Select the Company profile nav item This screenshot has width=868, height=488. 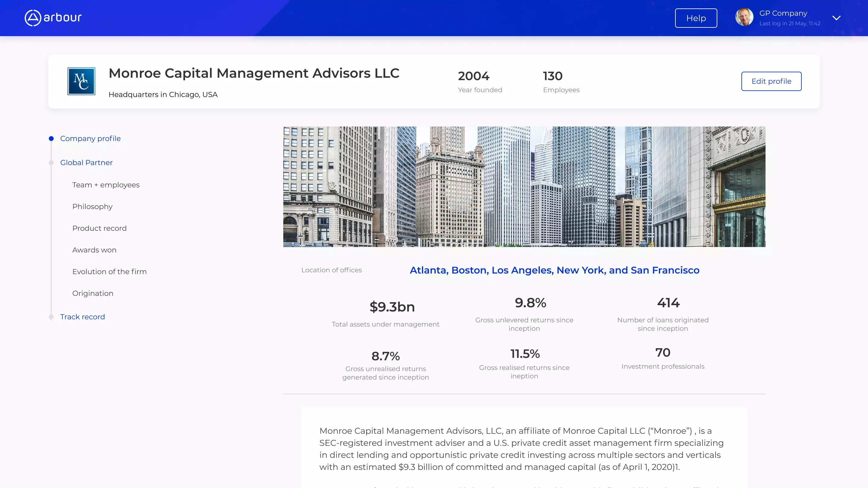[90, 139]
